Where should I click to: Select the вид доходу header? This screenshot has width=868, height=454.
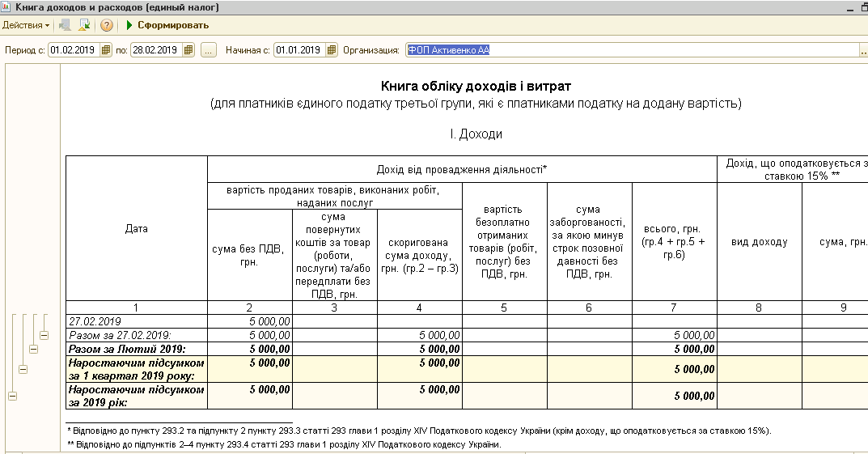[760, 242]
